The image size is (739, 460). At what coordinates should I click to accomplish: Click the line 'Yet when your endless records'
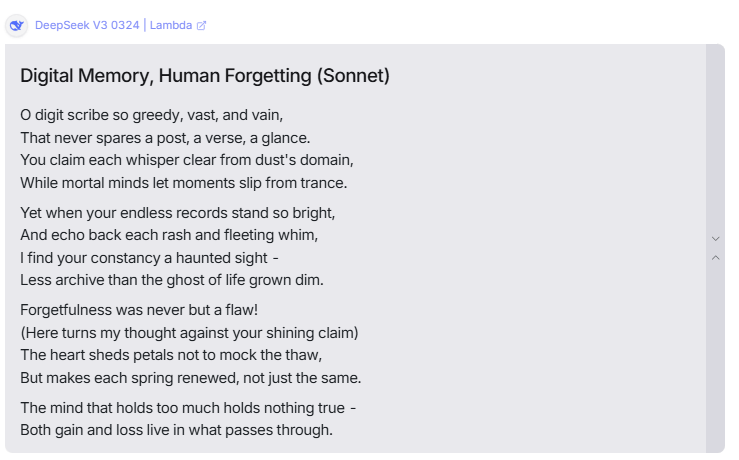tap(178, 213)
